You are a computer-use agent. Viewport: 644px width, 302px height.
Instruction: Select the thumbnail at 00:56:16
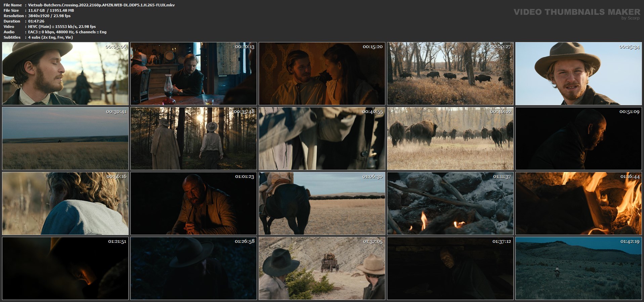(65, 203)
